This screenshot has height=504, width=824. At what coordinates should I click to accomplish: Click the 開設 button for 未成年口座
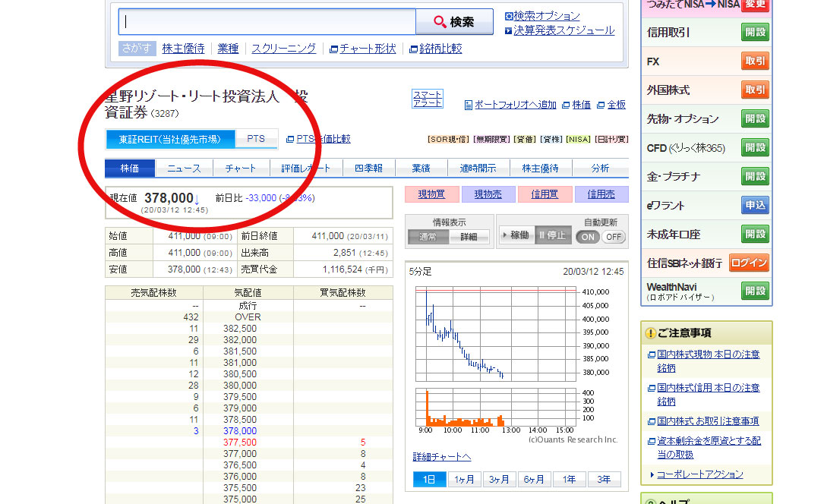755,234
